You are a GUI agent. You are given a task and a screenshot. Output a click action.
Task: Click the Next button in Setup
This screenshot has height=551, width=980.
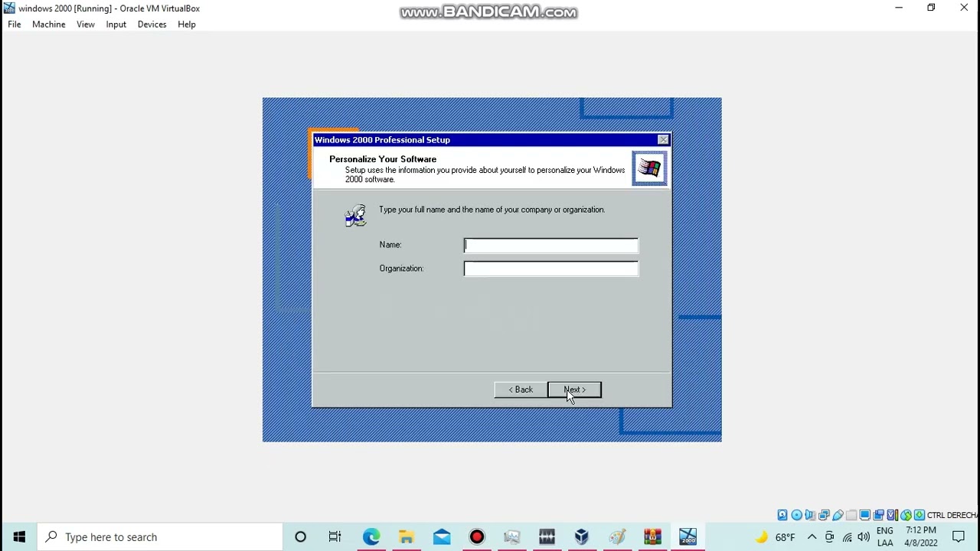tap(574, 390)
